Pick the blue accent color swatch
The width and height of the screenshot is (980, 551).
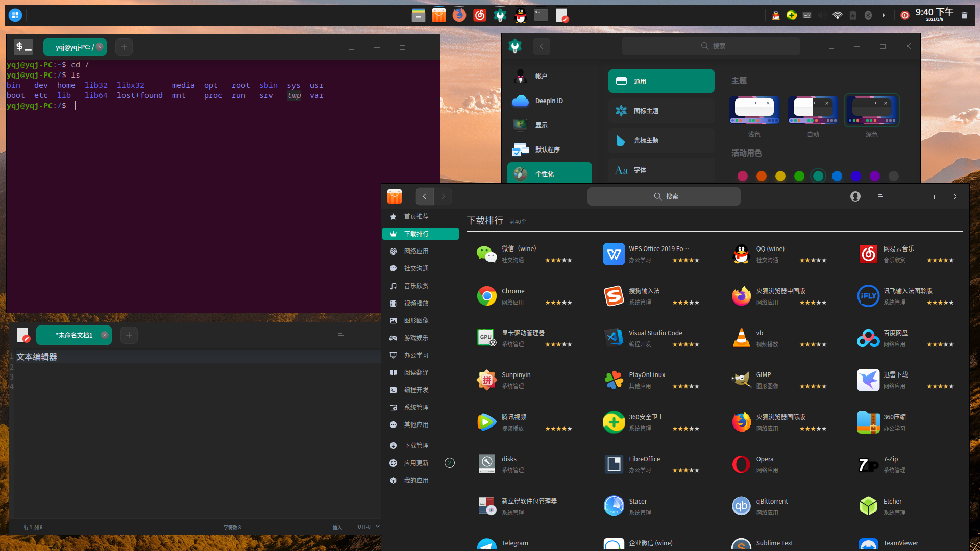click(837, 176)
